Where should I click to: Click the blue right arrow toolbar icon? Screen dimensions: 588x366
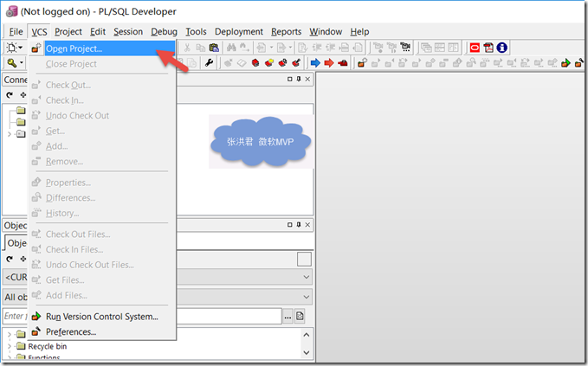(x=315, y=63)
